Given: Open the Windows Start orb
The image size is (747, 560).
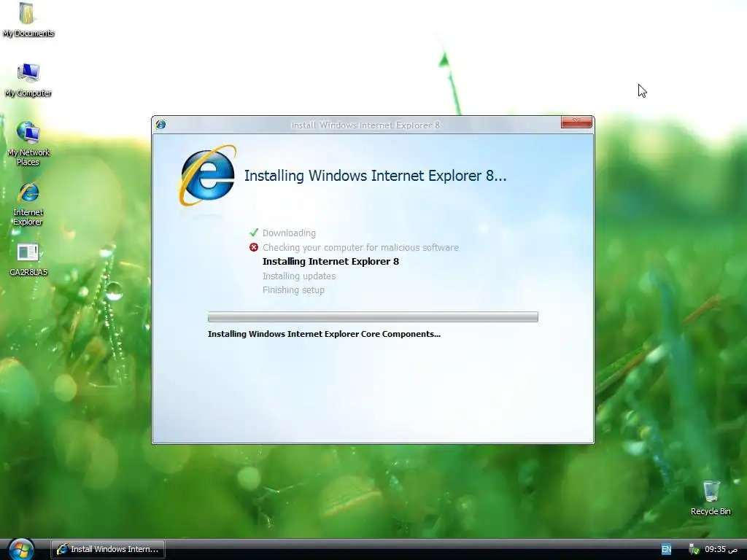Looking at the screenshot, I should coord(21,549).
